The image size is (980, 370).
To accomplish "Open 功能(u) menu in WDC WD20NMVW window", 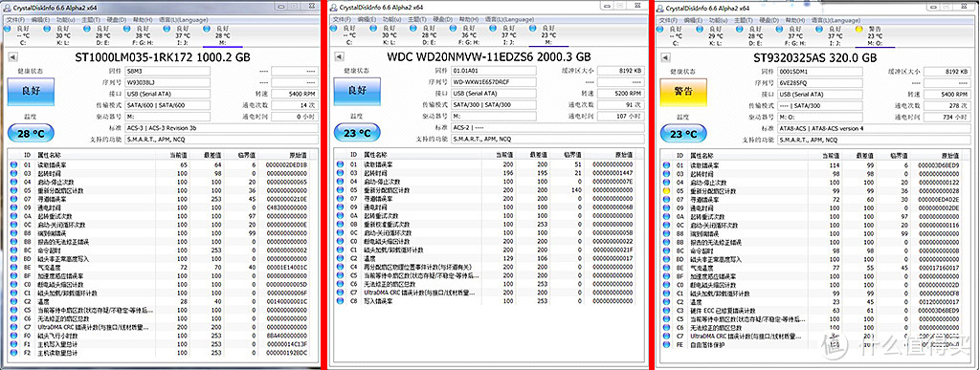I will pyautogui.click(x=391, y=19).
